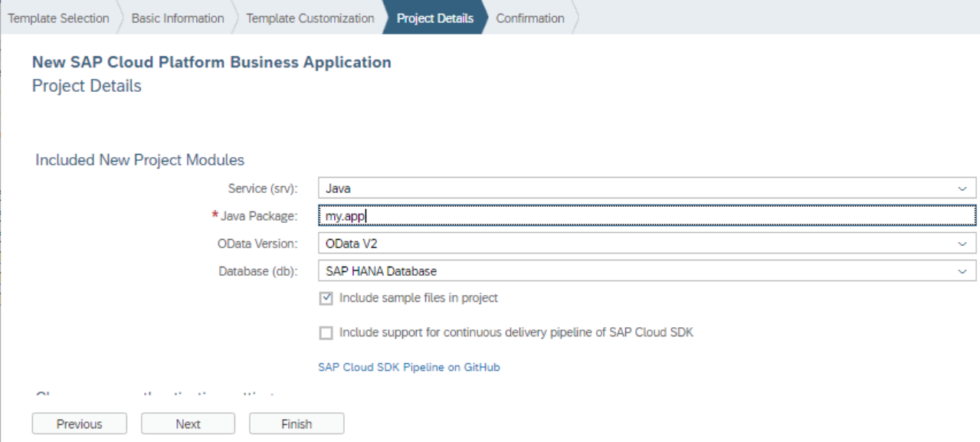Go to the Template Selection step

[58, 18]
